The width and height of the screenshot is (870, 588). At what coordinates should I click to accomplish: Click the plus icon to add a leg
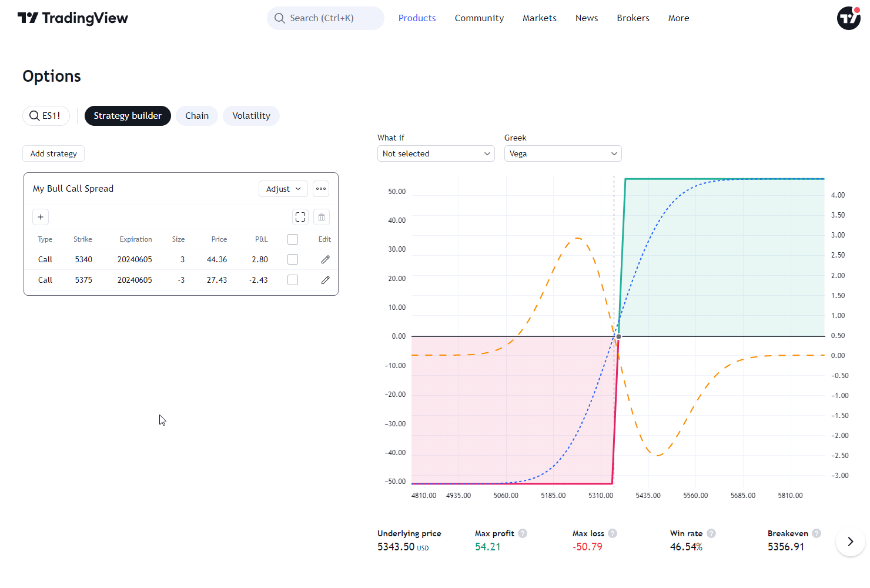(x=41, y=217)
